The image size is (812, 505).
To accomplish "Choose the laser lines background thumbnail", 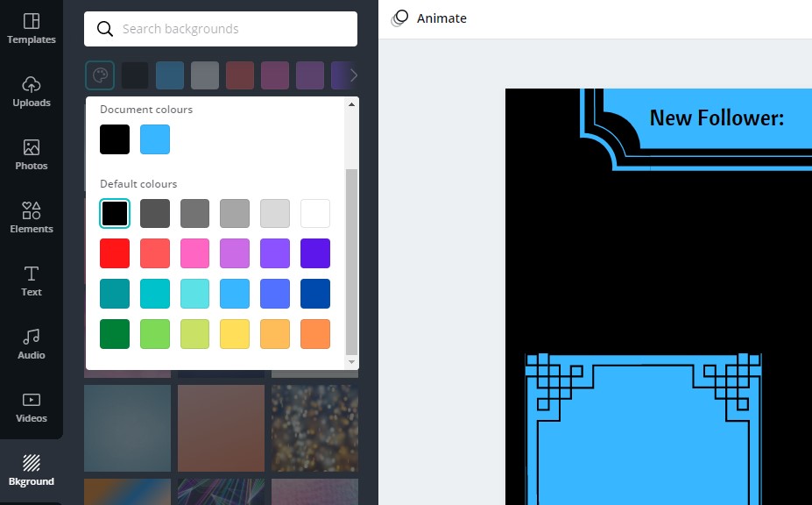I will [221, 492].
